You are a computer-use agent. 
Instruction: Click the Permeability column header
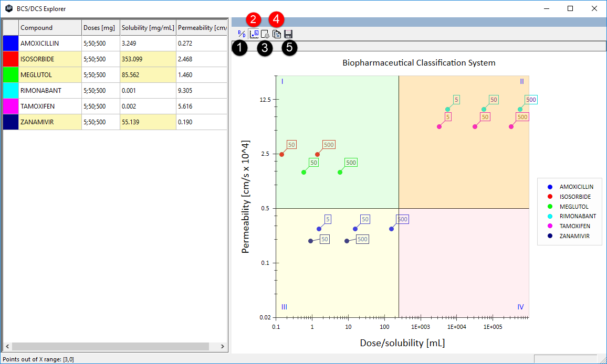click(202, 27)
